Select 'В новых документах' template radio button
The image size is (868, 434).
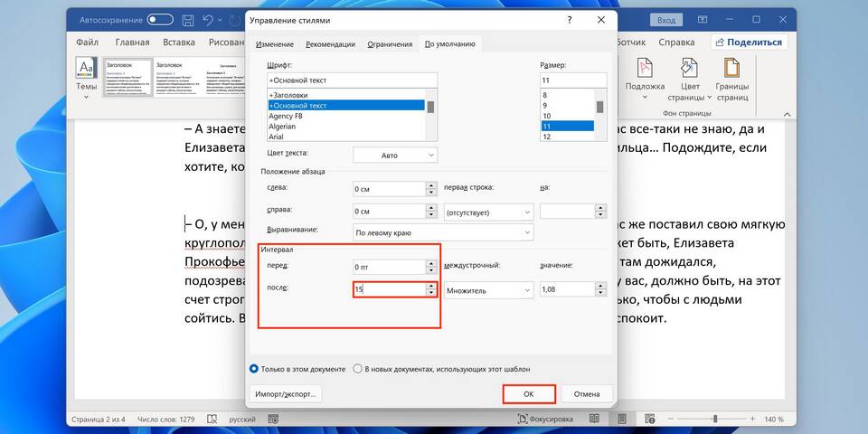pyautogui.click(x=358, y=369)
